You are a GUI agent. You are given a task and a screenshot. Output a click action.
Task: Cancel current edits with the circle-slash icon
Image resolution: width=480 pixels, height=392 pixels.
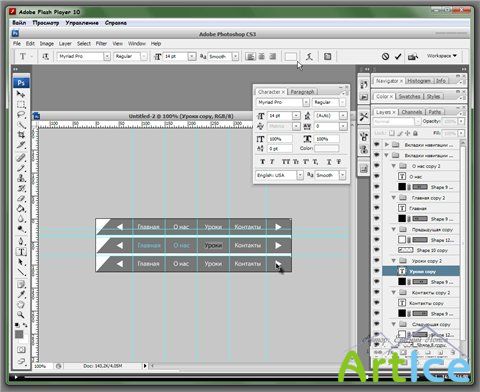point(385,56)
